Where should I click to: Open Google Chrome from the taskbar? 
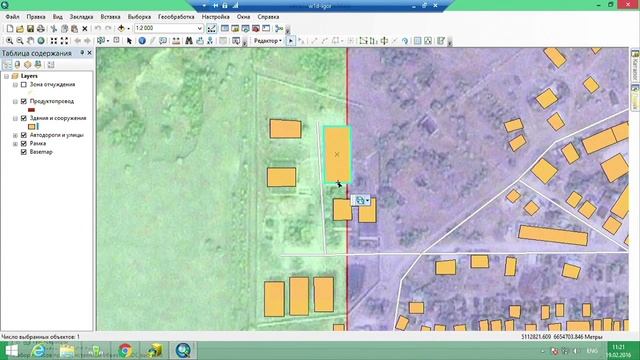pos(125,350)
